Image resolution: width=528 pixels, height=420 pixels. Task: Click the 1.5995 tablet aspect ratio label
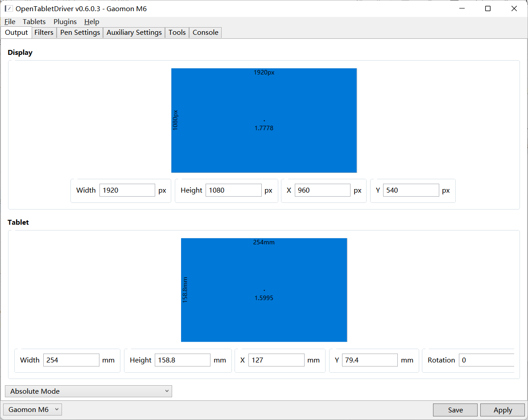coord(264,298)
